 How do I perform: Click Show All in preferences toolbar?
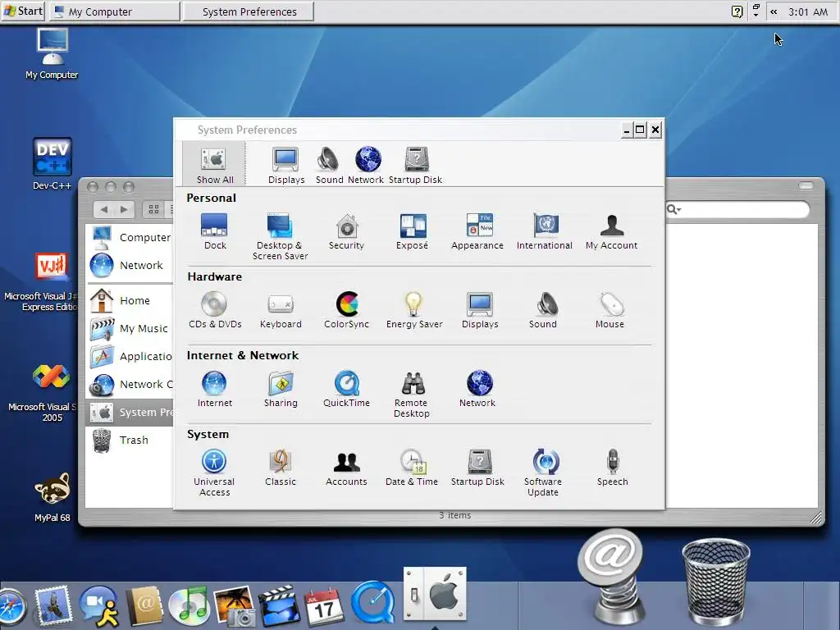[x=214, y=165]
